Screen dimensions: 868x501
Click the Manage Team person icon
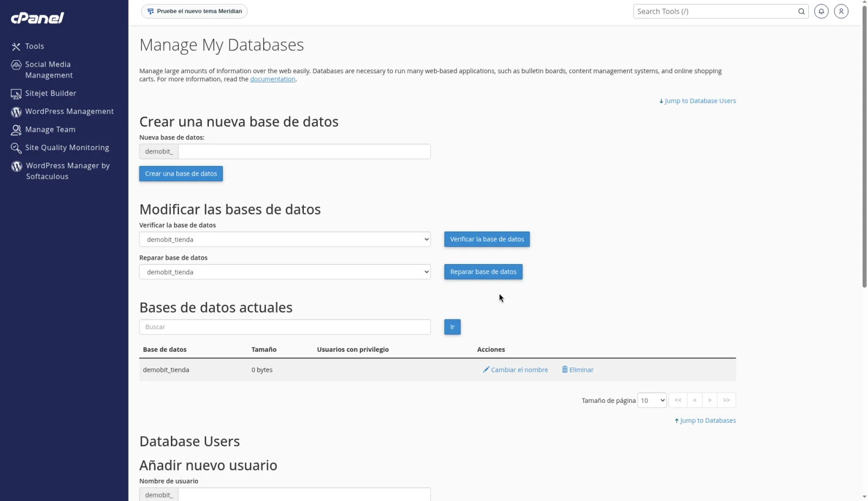16,130
